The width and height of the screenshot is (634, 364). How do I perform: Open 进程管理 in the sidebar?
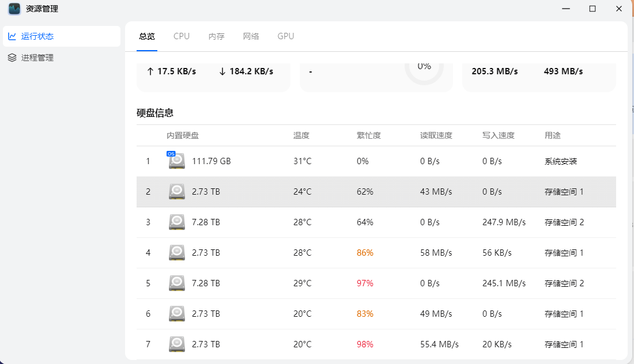37,58
